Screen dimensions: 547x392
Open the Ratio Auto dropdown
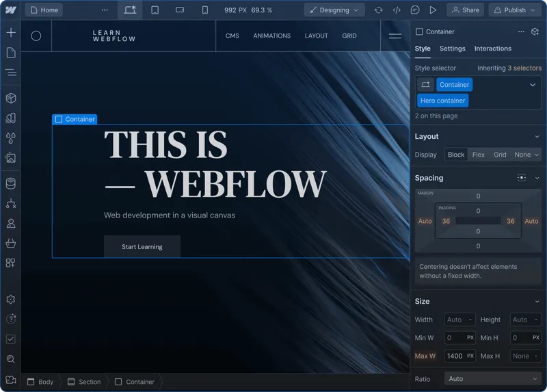492,379
